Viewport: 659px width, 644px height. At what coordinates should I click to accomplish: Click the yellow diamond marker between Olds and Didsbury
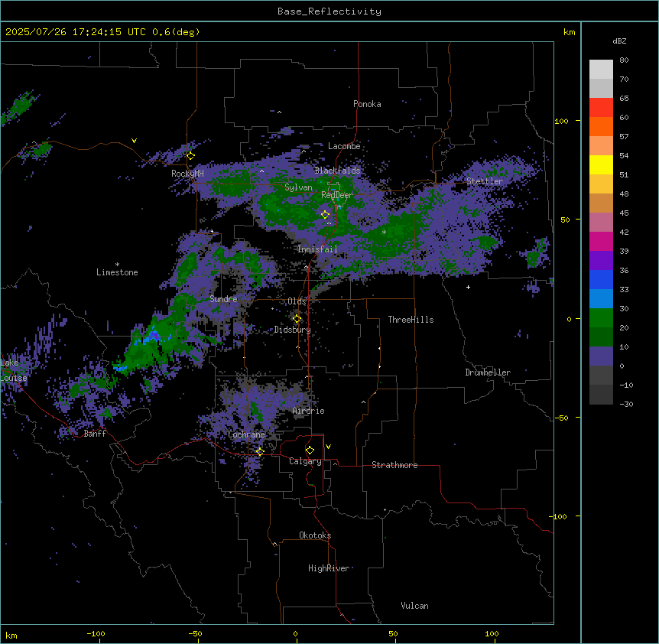297,319
